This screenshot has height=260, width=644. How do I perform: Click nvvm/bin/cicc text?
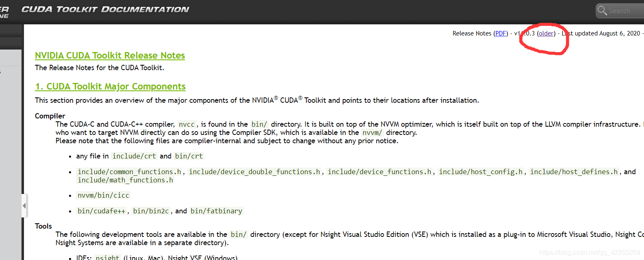(x=104, y=195)
